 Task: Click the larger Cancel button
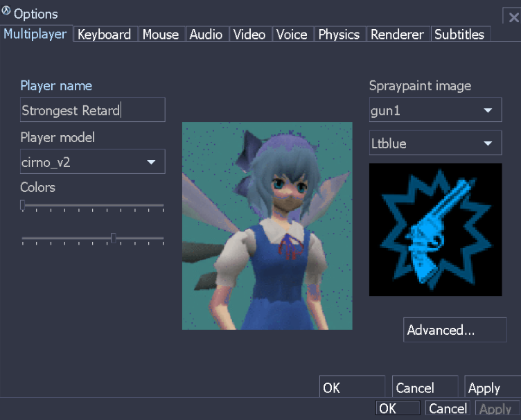tap(425, 387)
